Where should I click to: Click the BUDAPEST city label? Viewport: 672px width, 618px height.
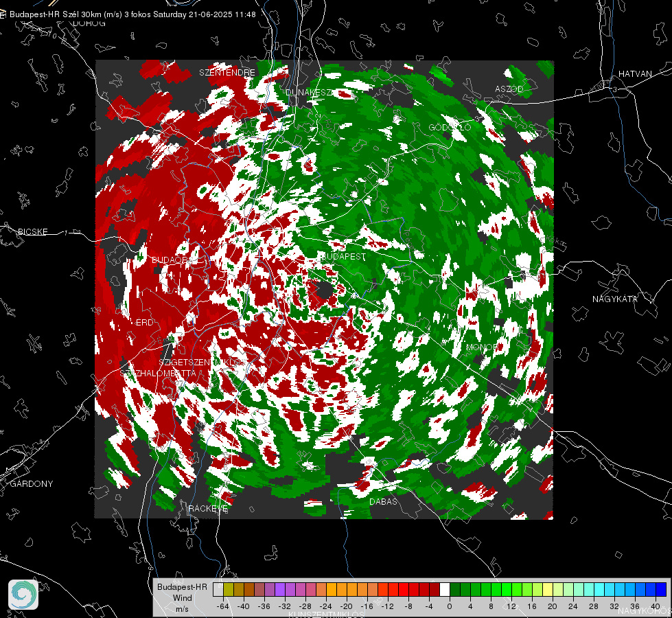pyautogui.click(x=344, y=256)
